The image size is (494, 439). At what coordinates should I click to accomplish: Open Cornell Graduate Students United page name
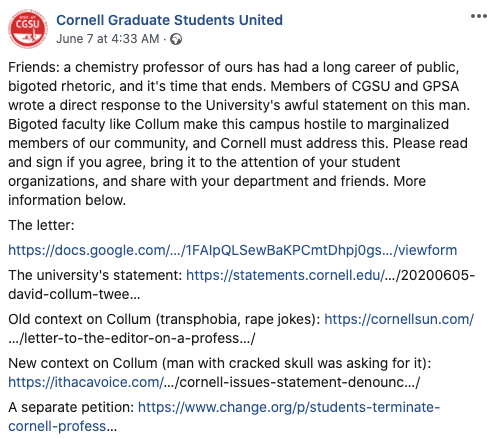tap(169, 20)
